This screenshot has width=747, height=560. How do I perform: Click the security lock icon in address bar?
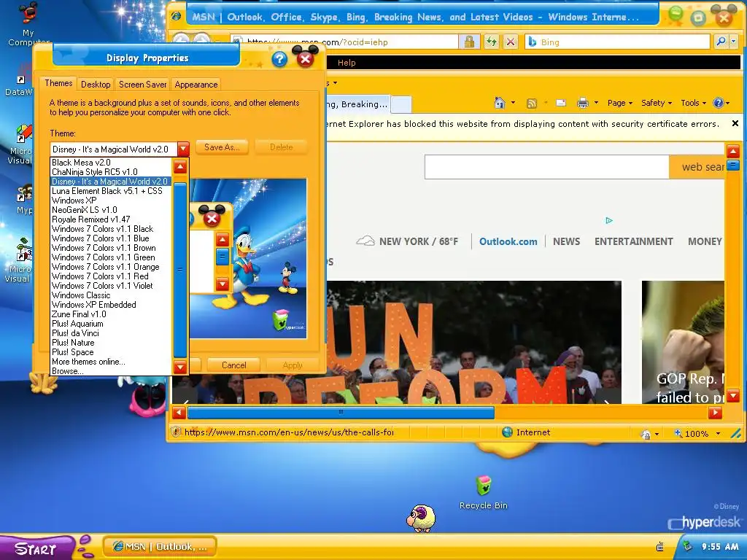(469, 42)
